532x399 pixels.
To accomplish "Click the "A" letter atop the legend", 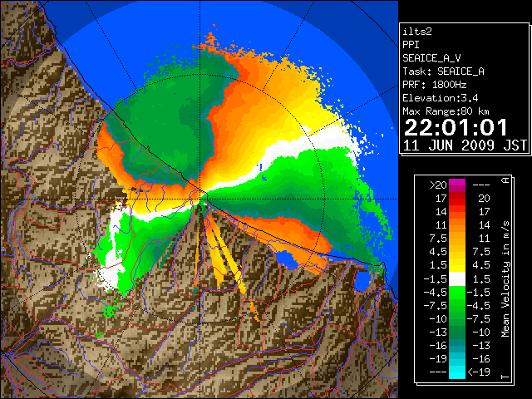I will tap(505, 180).
